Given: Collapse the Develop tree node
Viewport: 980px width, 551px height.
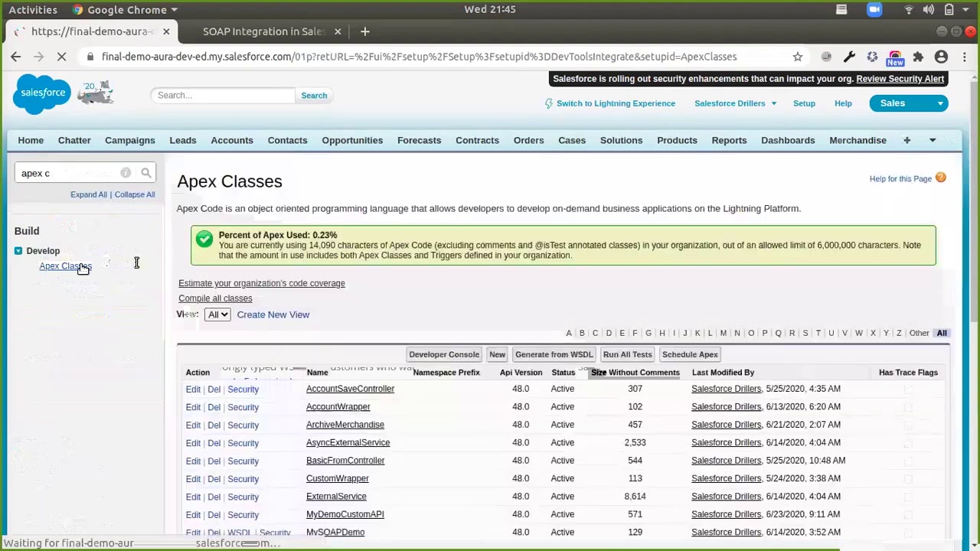Looking at the screenshot, I should point(18,251).
